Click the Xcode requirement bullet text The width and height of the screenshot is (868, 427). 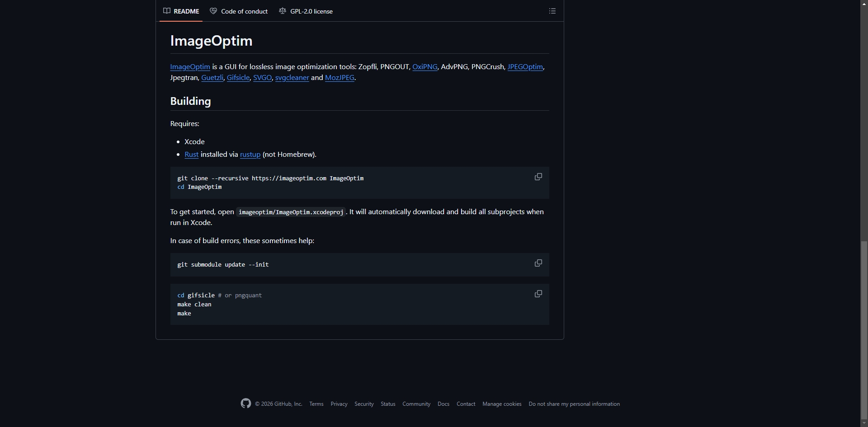coord(194,142)
